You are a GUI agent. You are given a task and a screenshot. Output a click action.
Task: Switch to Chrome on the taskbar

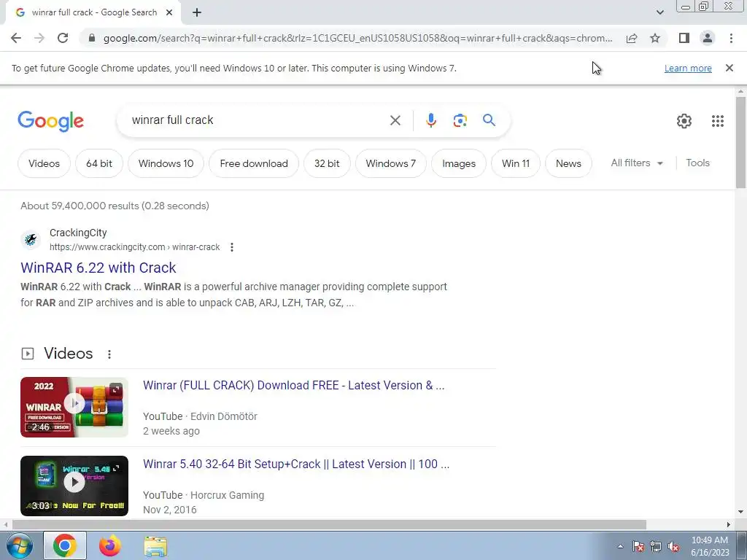point(65,545)
